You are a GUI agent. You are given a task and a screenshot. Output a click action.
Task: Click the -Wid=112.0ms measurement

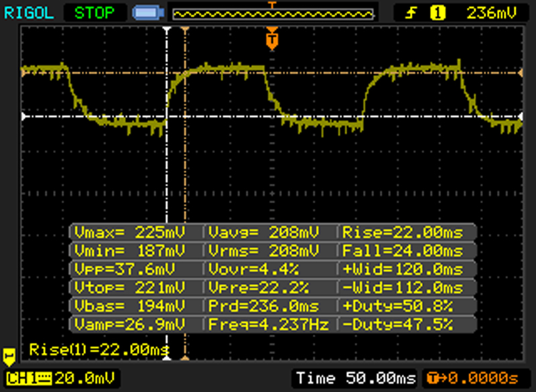point(403,287)
